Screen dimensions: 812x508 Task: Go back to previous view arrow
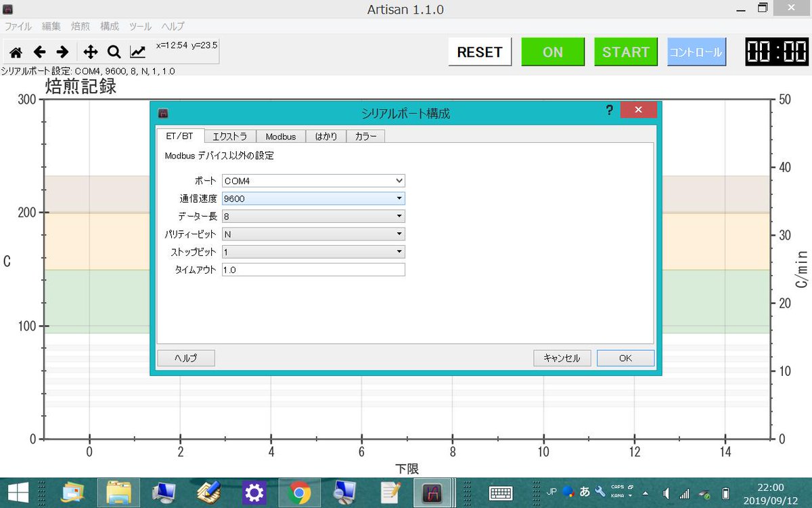39,51
